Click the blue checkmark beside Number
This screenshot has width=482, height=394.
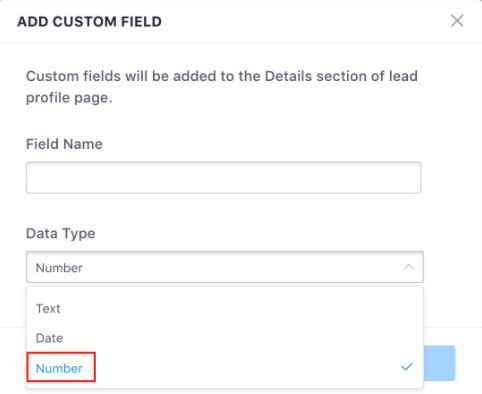point(407,367)
